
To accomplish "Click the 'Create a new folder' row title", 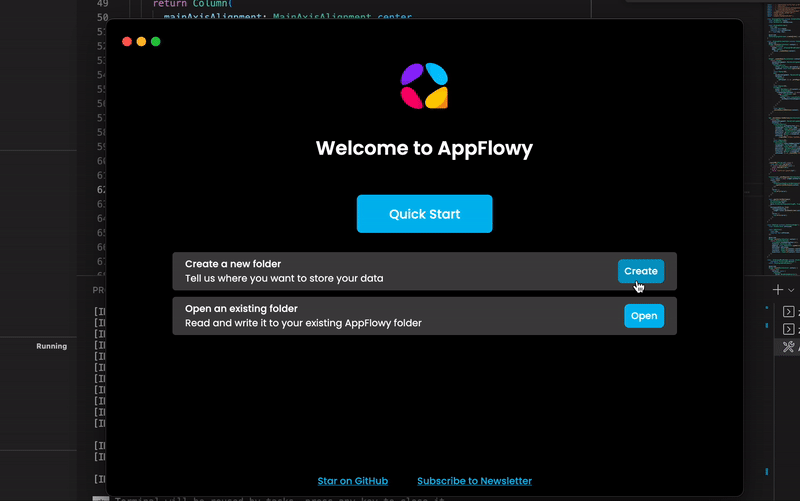I will point(233,264).
